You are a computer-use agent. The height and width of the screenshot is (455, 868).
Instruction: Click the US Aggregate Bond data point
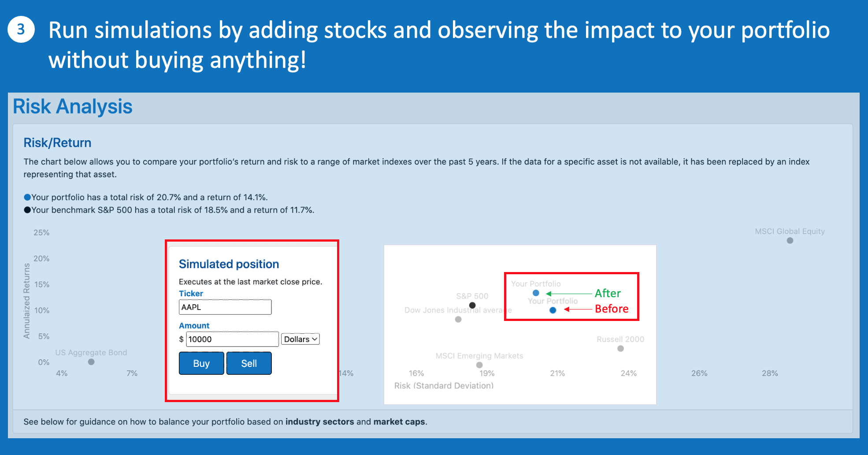(91, 362)
